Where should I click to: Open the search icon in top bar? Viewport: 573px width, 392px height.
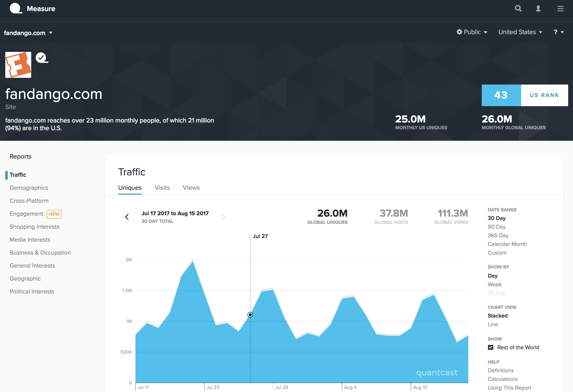coord(518,8)
